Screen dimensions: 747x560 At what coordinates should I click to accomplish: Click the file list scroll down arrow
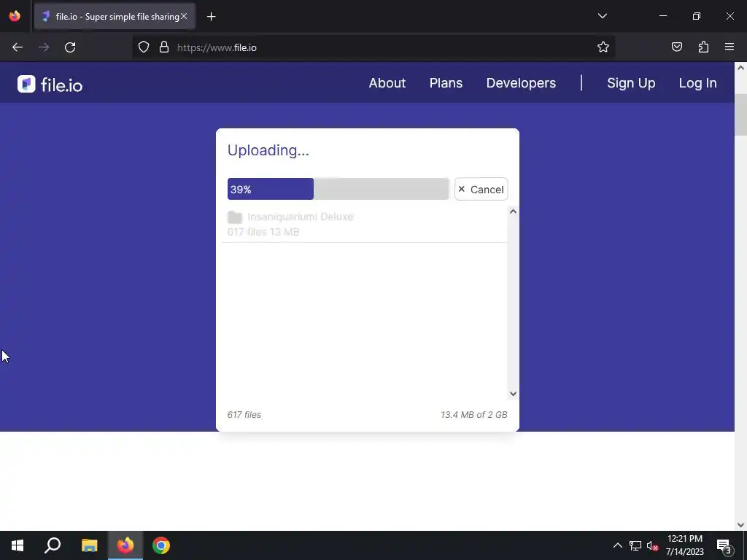pos(513,393)
